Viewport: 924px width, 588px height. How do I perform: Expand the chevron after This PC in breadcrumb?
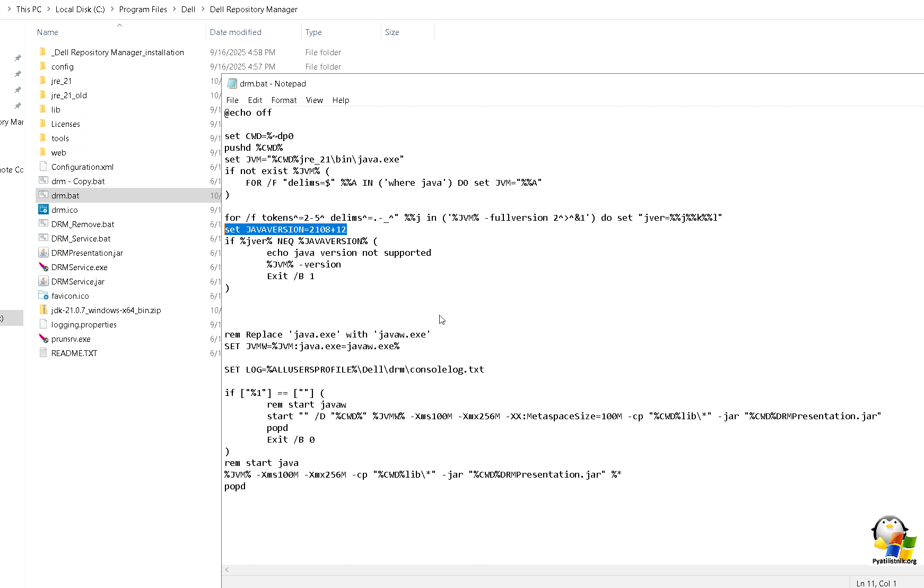click(x=48, y=10)
